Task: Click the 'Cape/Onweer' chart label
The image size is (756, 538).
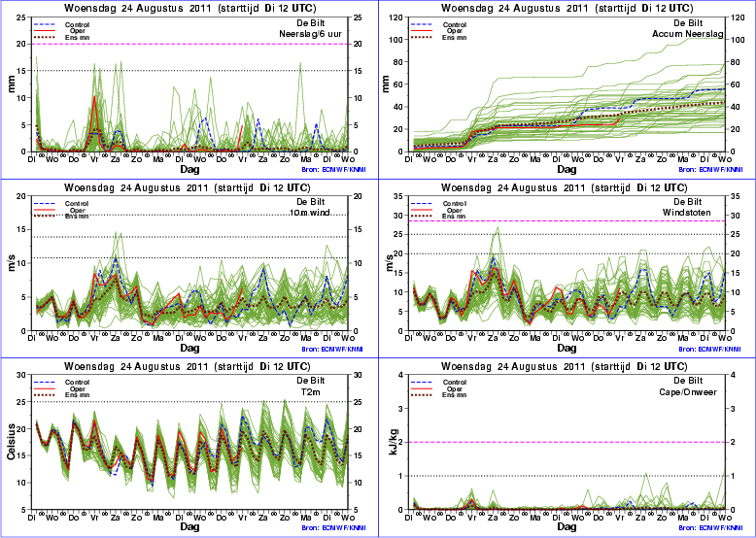Action: (x=688, y=392)
